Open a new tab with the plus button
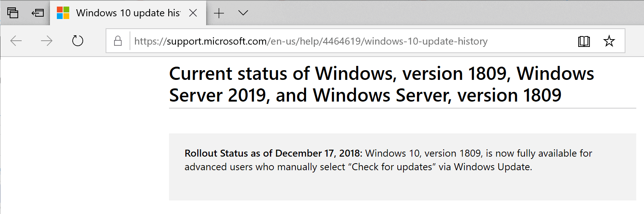 coord(219,13)
